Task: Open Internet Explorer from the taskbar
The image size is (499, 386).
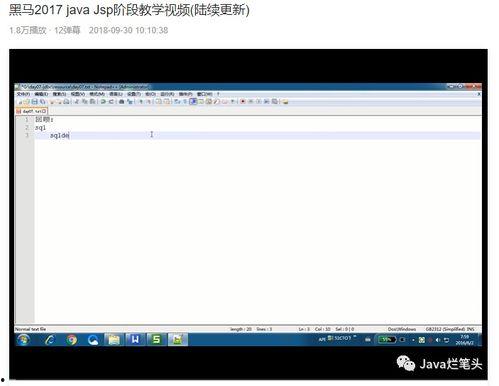Action: point(50,340)
